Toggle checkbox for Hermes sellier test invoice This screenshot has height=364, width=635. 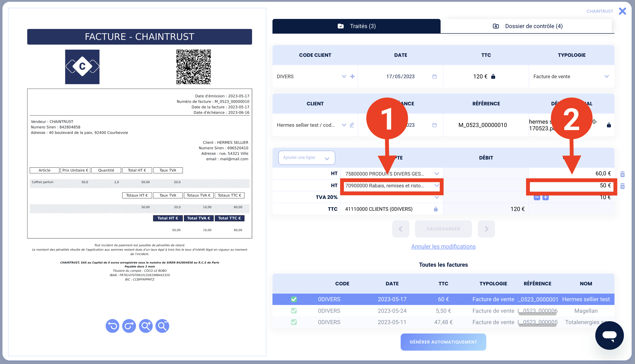point(294,299)
